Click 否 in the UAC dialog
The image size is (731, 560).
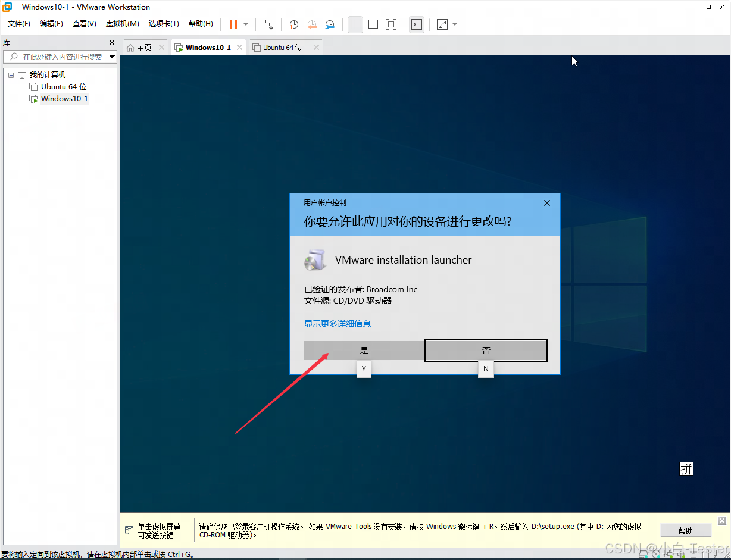coord(486,351)
